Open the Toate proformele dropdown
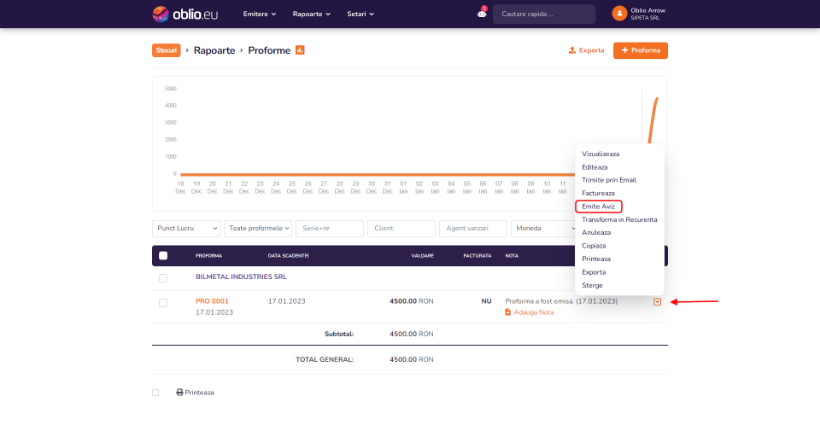The width and height of the screenshot is (820, 448). coord(258,228)
